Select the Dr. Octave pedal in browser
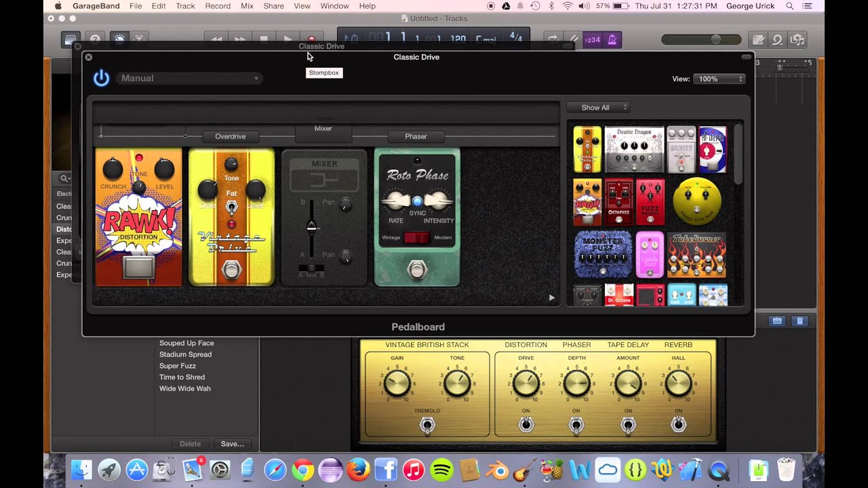 618,295
